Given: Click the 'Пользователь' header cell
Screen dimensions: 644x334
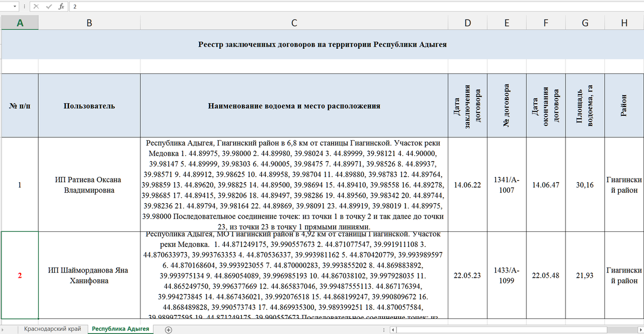Looking at the screenshot, I should click(x=89, y=106).
